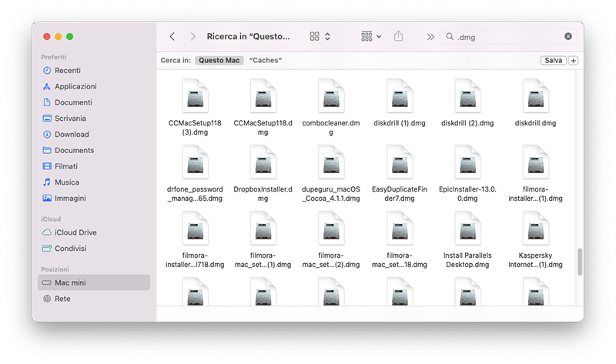
Task: Select the filmora-installer…l718.dmg file icon
Action: [x=195, y=229]
